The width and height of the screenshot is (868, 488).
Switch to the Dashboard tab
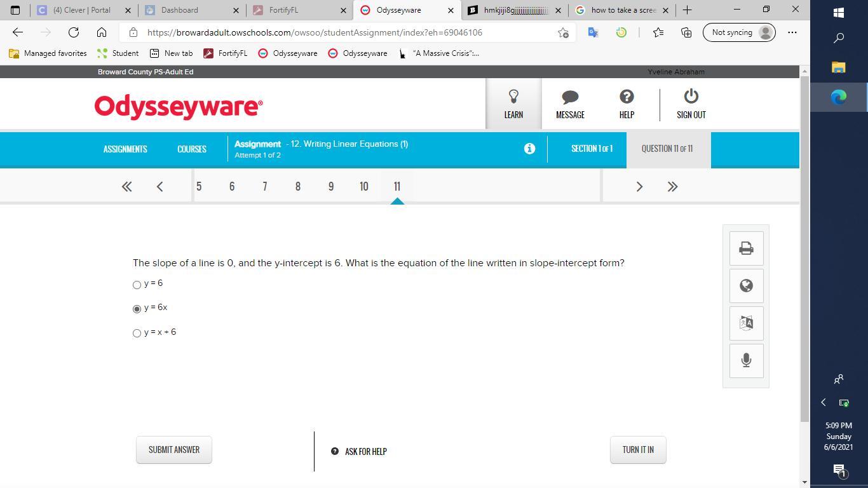point(192,10)
